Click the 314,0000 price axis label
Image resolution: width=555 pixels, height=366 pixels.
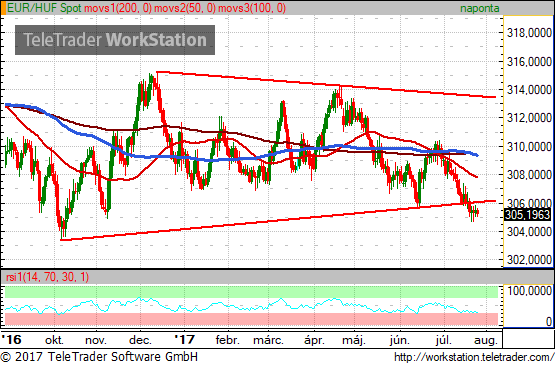529,90
